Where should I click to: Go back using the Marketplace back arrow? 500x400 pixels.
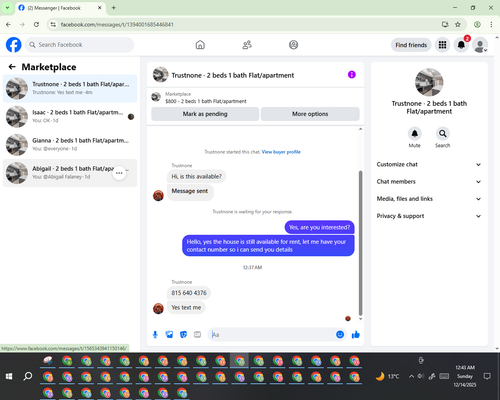click(x=12, y=67)
